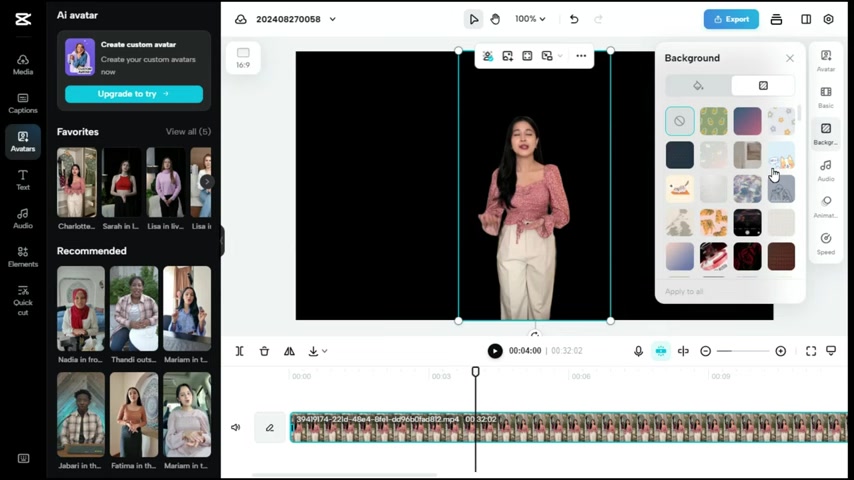Collapse the left Ai avatar panel

pos(222,240)
